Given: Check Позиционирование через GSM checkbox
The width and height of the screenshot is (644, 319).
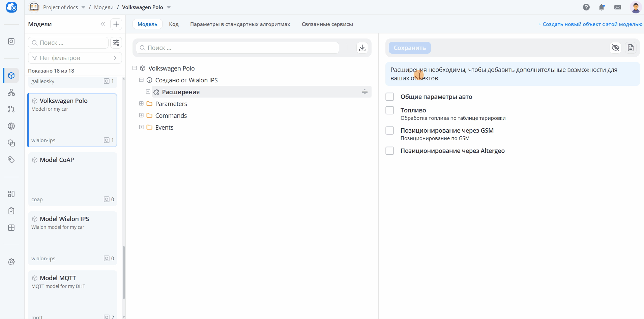Looking at the screenshot, I should (x=389, y=131).
